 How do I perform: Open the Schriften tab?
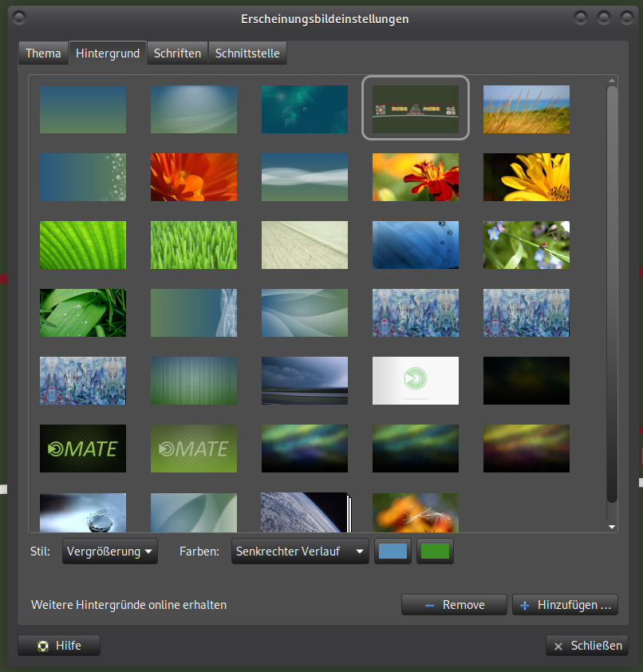pos(177,53)
